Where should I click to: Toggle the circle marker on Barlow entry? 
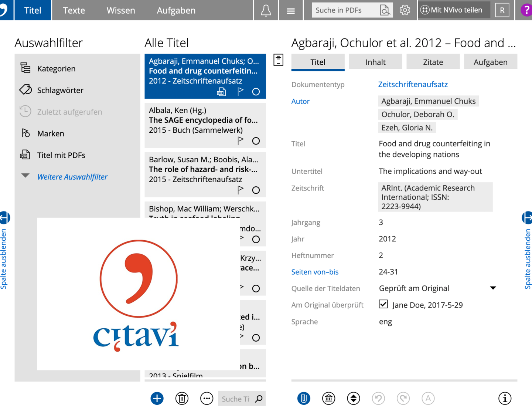click(256, 190)
